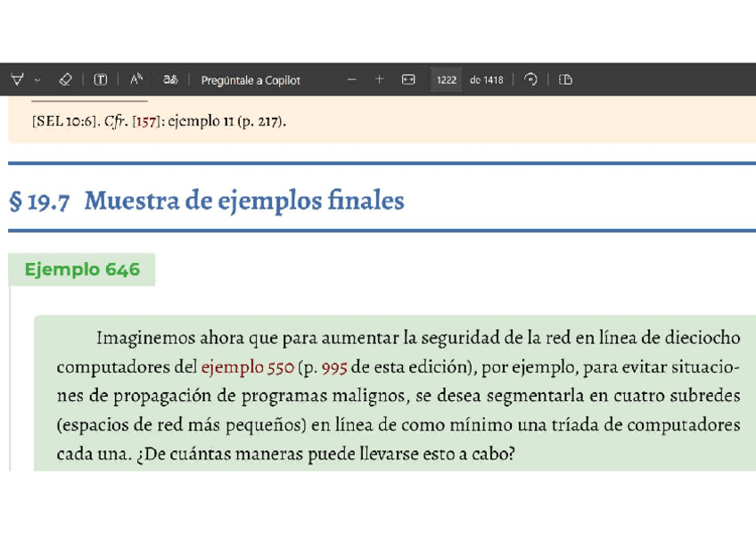
Task: Click Pregúntale a Copilot button
Action: click(251, 80)
